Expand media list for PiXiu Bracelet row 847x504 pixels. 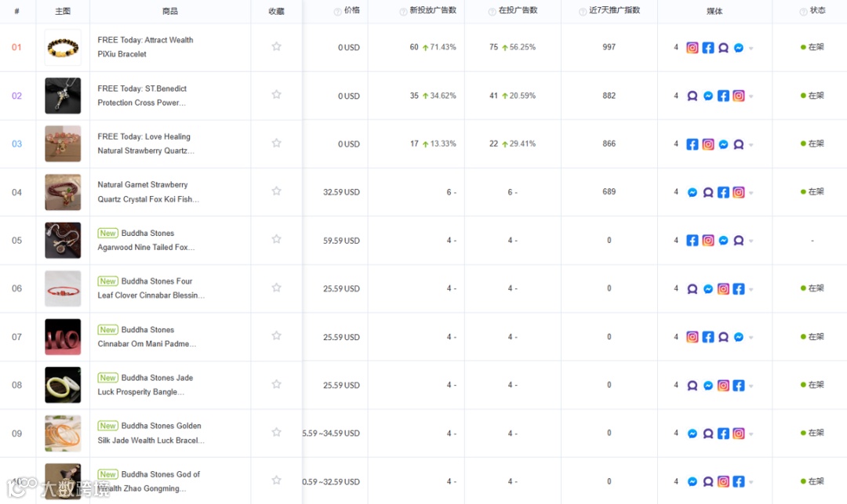tap(751, 49)
